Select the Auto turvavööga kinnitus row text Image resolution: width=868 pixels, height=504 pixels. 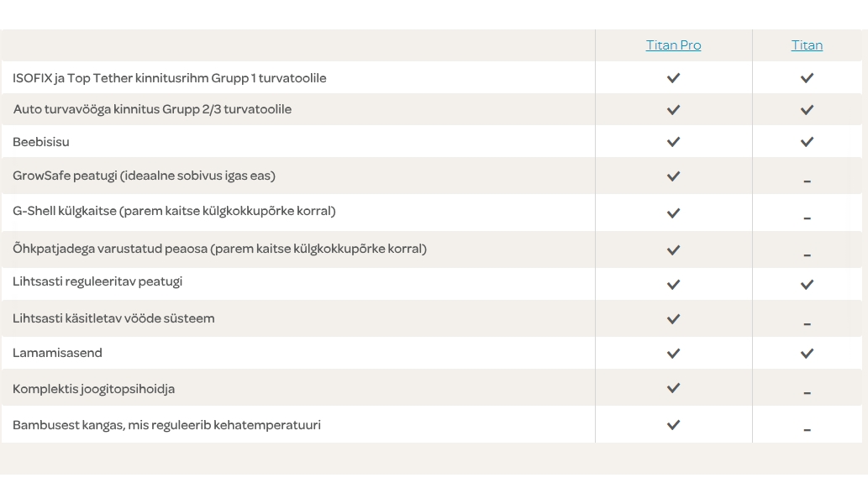152,109
